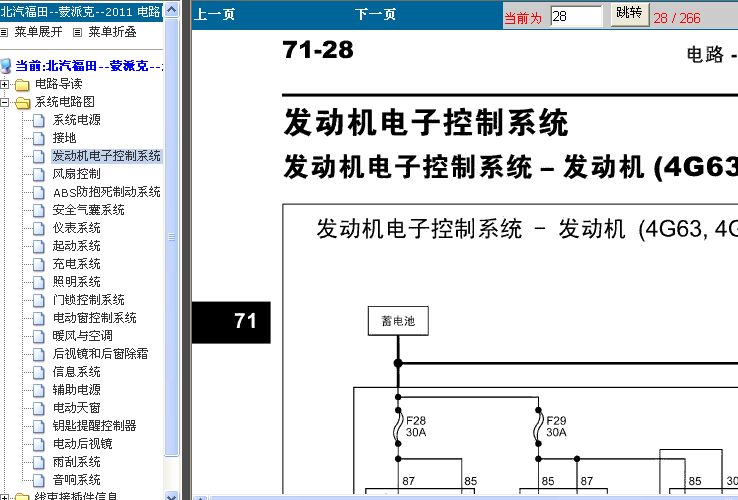Viewport: 738px width, 500px height.
Task: Click the computer icon beside 当前
Action: 6,66
